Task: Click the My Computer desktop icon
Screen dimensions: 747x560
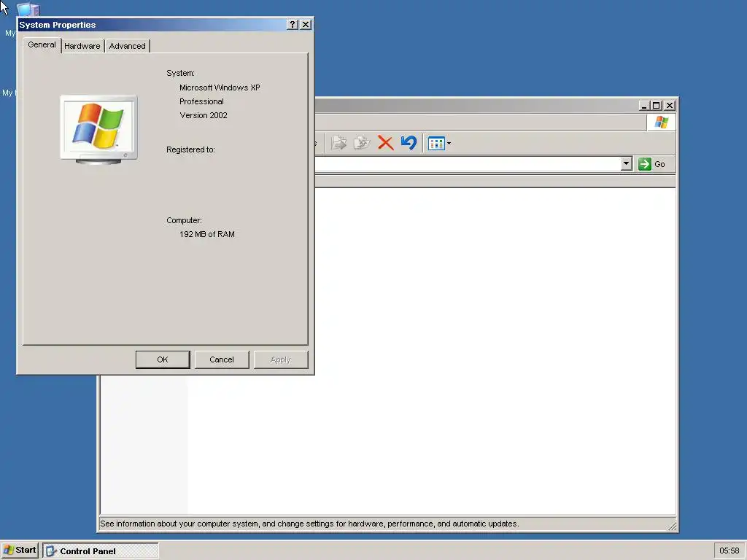Action: [28, 9]
